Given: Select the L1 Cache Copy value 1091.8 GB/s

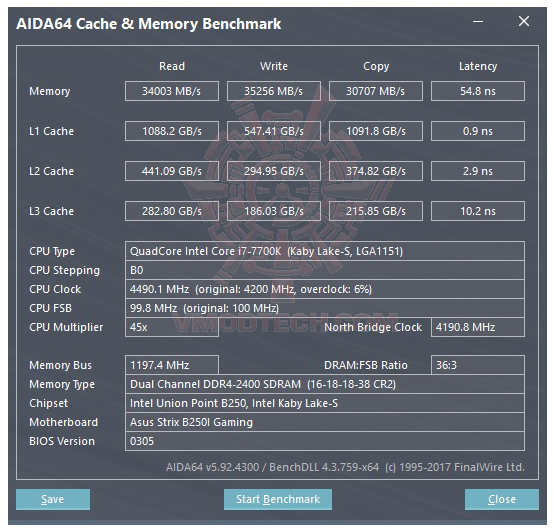Looking at the screenshot, I should (x=376, y=131).
